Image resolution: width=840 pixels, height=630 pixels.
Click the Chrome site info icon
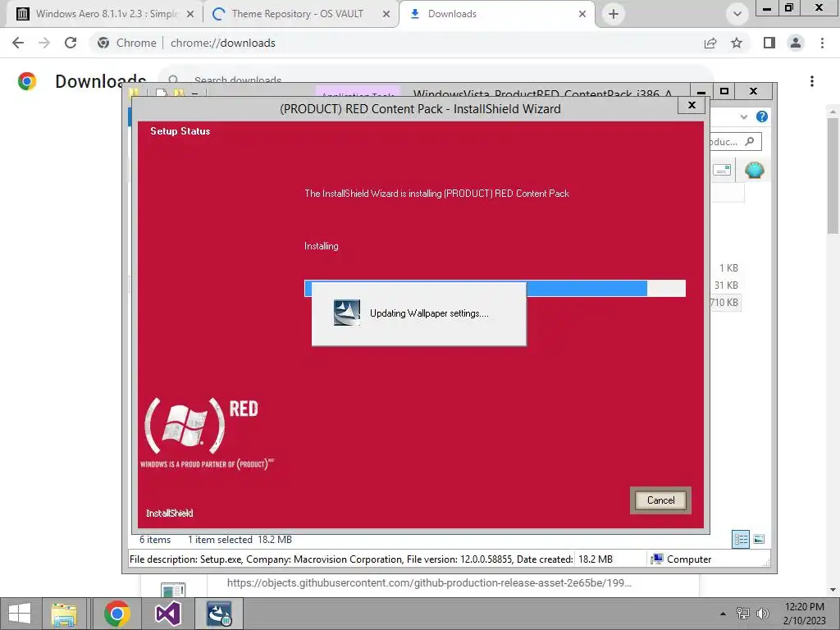pyautogui.click(x=103, y=43)
